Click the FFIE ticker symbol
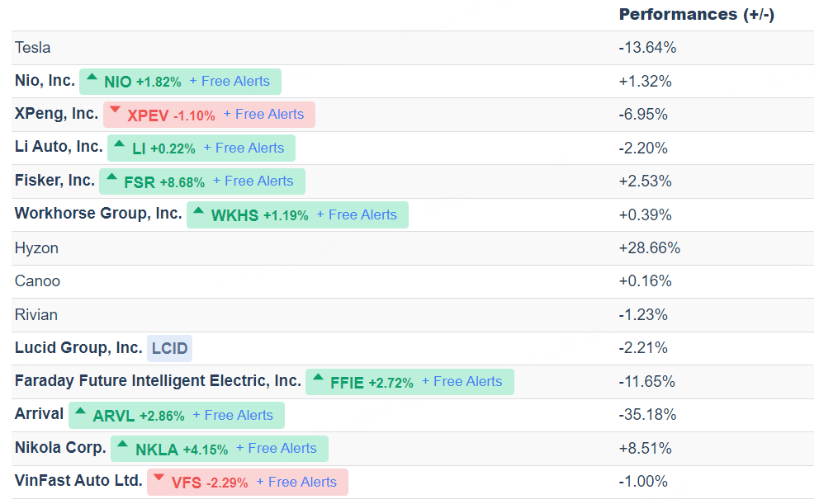Screen dimensions: 819x504 pos(348,383)
